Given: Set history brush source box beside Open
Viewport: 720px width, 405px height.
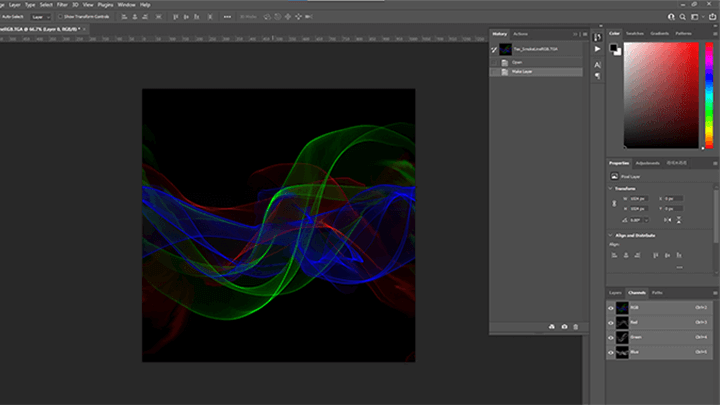Looking at the screenshot, I should [494, 62].
